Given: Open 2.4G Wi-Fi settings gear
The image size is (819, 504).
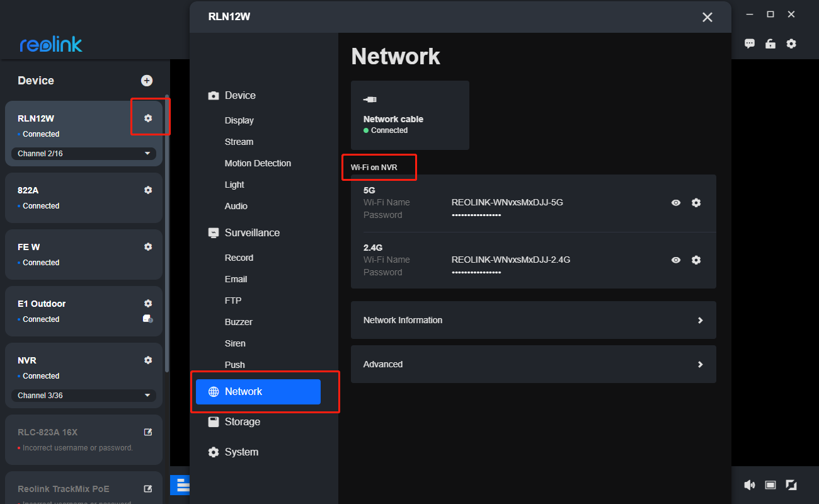Looking at the screenshot, I should (696, 260).
